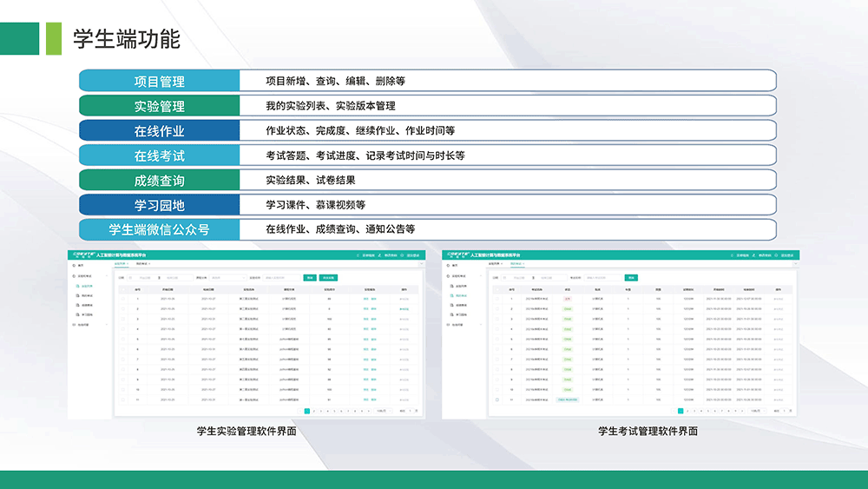Toggle the select-all header checkbox in the exam table
This screenshot has height=489, width=868.
coord(497,289)
